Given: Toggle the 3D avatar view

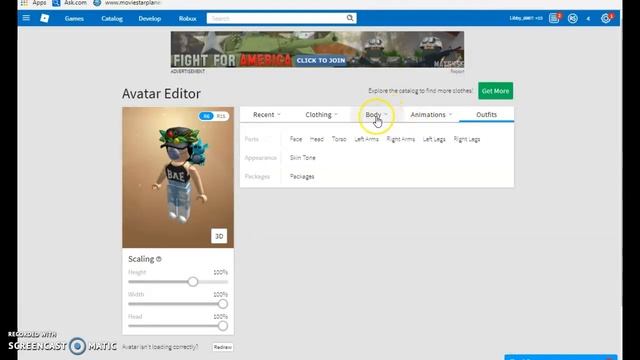Looking at the screenshot, I should pos(219,236).
